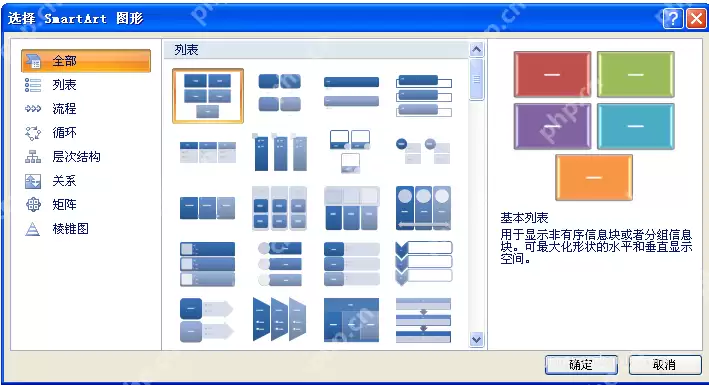Pick the three stacked bars with square pictures layout
The width and height of the screenshot is (709, 385).
coord(208,264)
